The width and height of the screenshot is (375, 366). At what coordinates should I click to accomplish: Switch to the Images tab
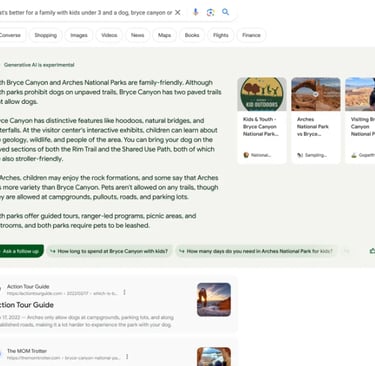79,35
